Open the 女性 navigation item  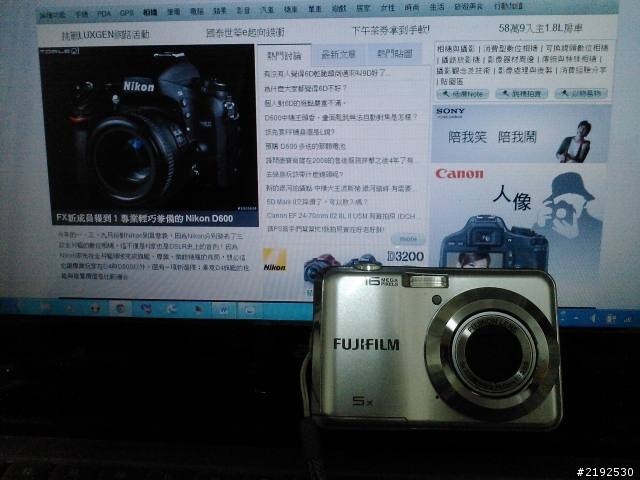pos(387,8)
